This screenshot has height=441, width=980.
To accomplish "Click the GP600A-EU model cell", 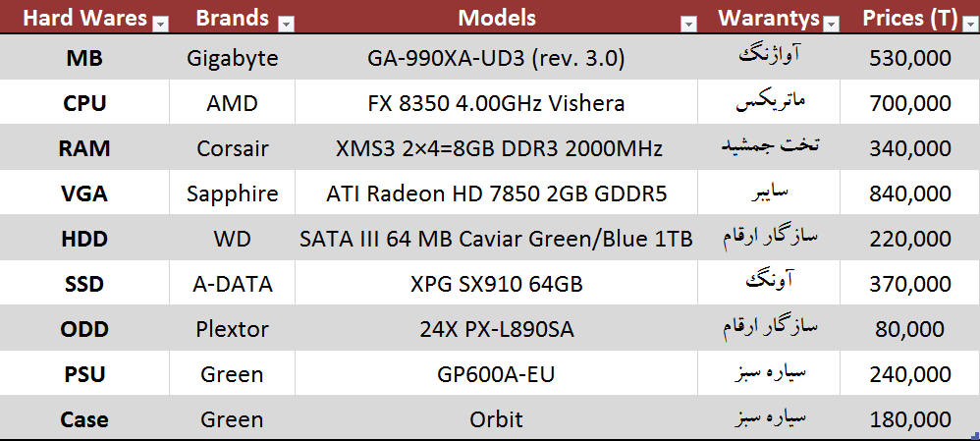I will pos(496,374).
